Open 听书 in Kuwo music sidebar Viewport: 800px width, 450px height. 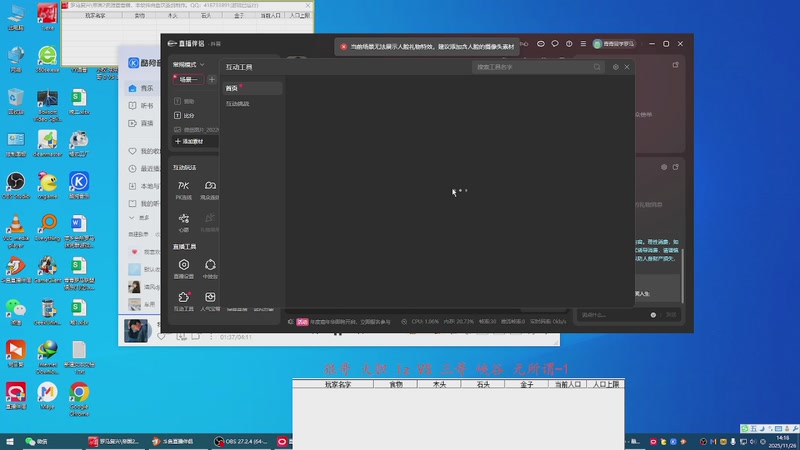click(x=142, y=106)
